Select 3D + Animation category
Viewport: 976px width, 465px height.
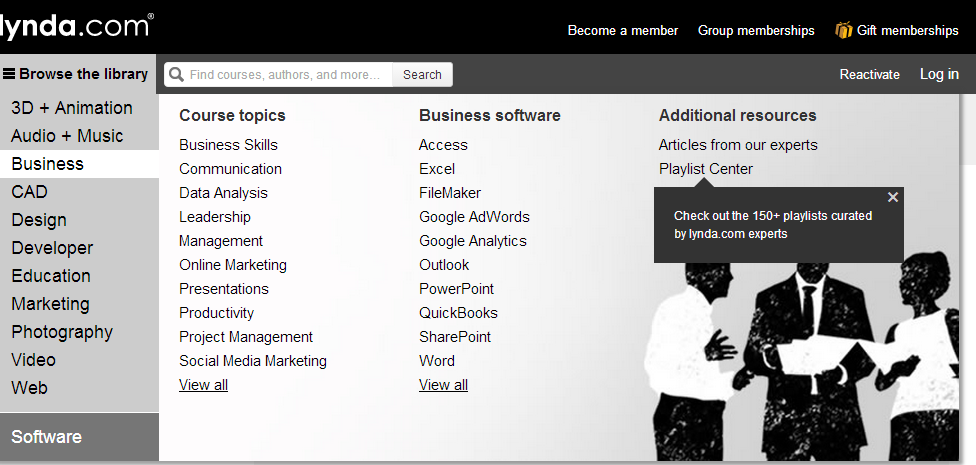[72, 108]
